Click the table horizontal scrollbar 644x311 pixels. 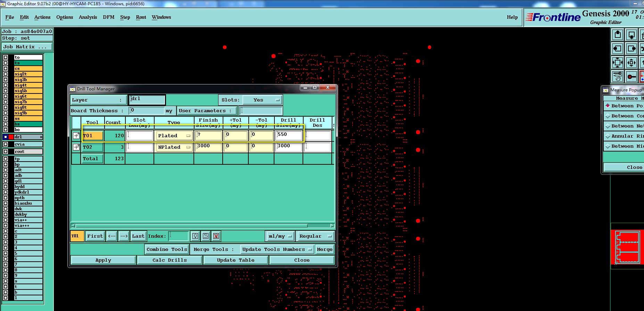point(192,226)
